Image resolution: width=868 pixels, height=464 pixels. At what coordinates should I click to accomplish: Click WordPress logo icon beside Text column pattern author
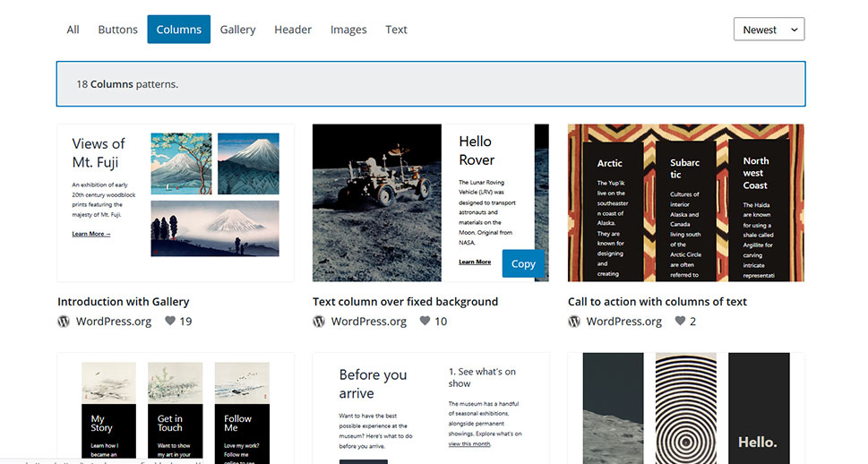click(319, 322)
